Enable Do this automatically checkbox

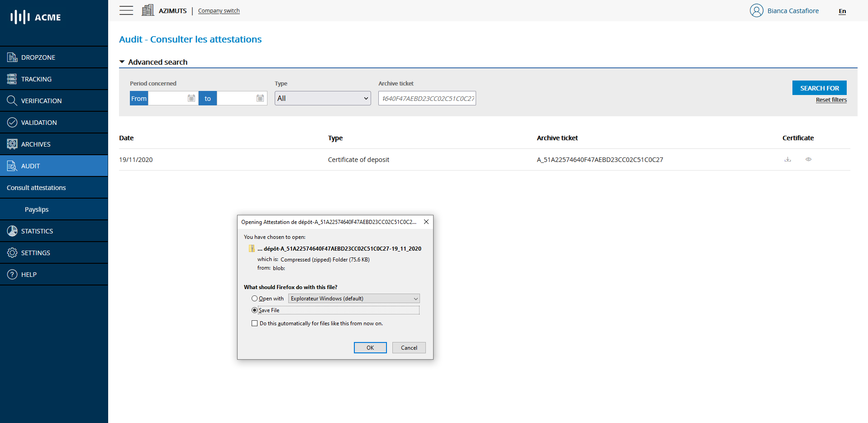point(254,323)
